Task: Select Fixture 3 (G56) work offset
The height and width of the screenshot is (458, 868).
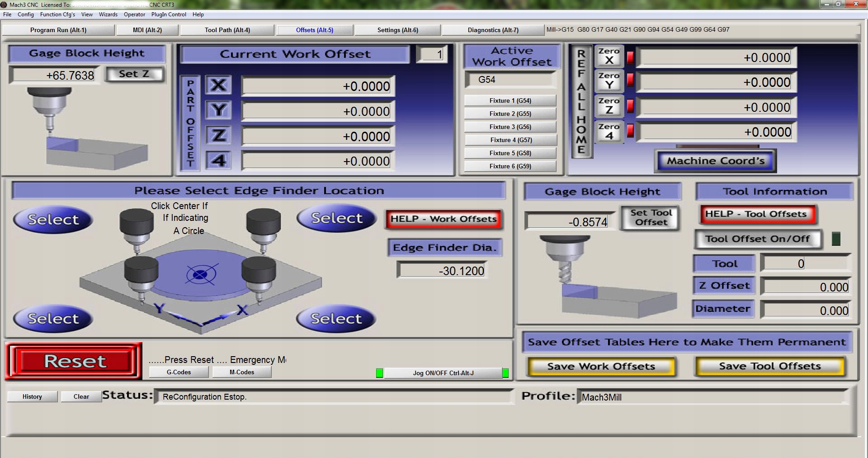Action: tap(510, 127)
